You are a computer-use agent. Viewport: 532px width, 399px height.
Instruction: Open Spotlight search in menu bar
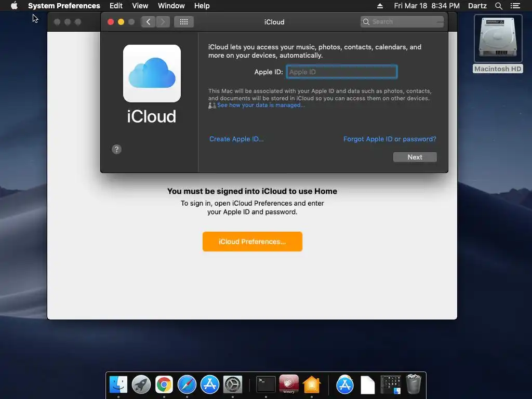[x=498, y=6]
